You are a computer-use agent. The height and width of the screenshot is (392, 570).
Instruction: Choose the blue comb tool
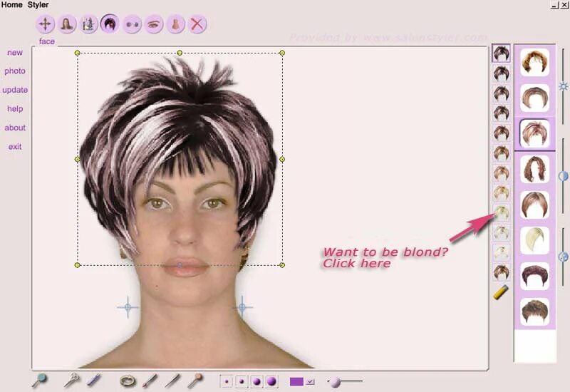(x=94, y=381)
